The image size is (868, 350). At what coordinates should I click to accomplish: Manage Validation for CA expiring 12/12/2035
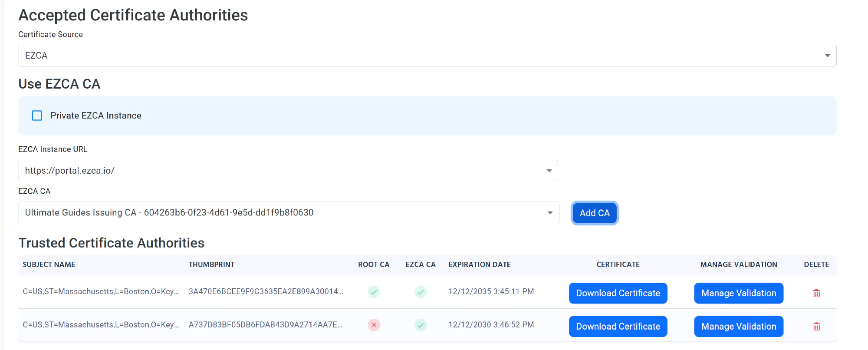pos(739,293)
